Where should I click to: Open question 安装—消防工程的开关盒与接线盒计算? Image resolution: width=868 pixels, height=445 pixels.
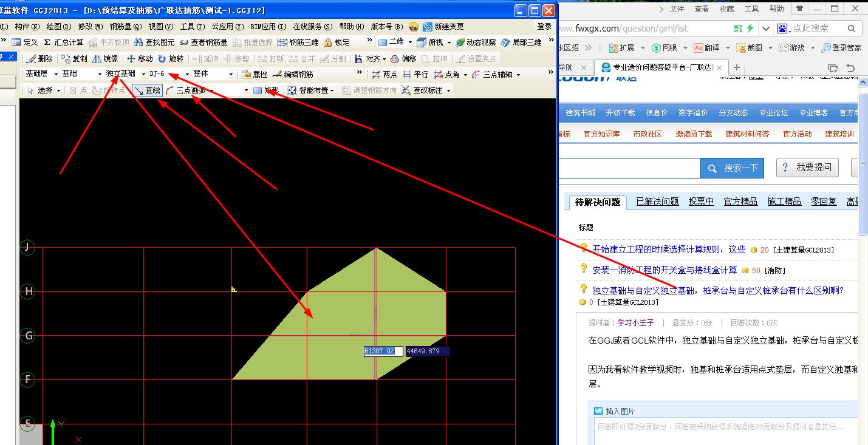665,270
